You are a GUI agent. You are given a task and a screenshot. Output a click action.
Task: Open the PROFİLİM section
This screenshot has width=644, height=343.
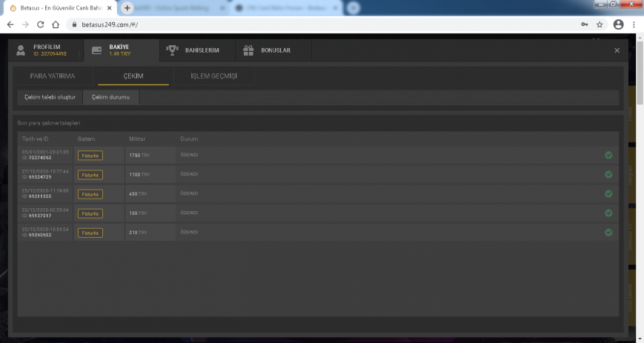click(46, 50)
